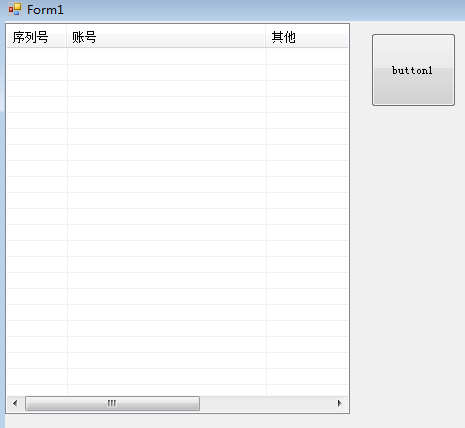Click the Form1 title bar text

pyautogui.click(x=45, y=10)
